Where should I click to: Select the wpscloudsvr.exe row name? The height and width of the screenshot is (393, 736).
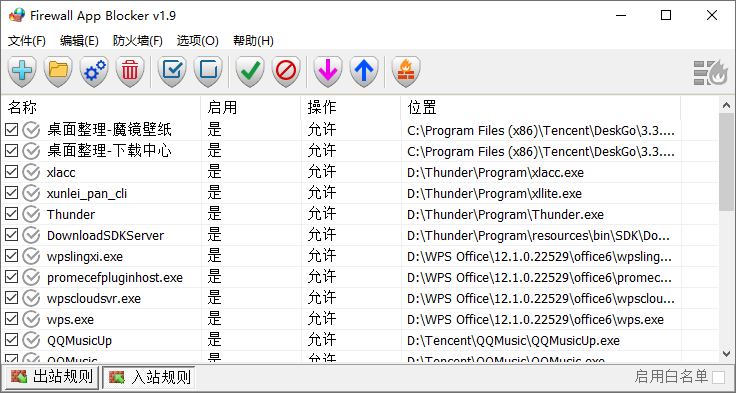93,299
